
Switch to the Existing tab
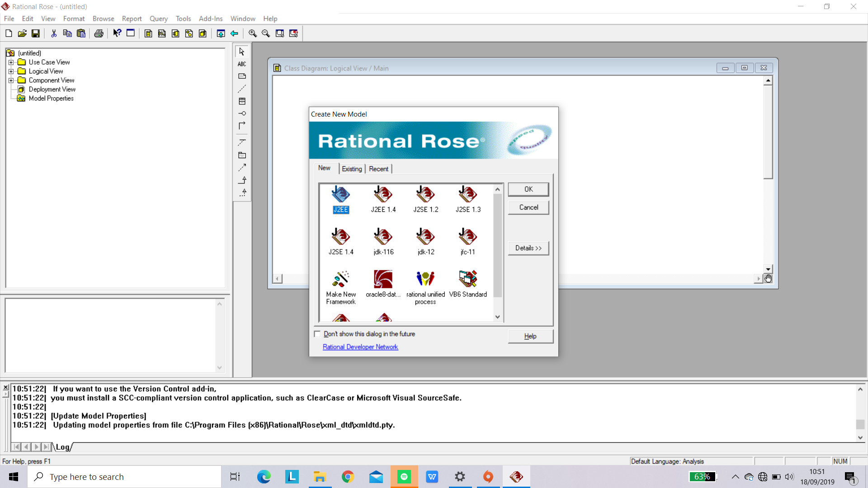coord(352,169)
